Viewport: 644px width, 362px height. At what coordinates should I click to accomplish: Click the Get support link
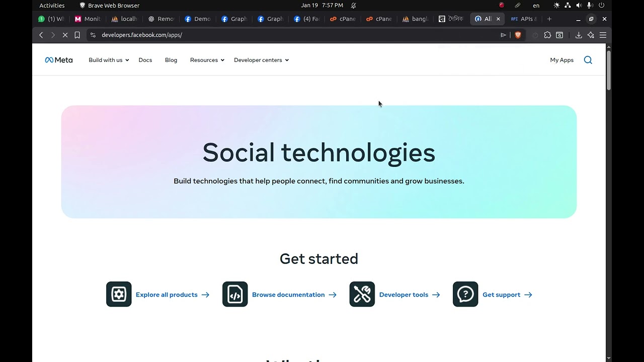click(507, 295)
